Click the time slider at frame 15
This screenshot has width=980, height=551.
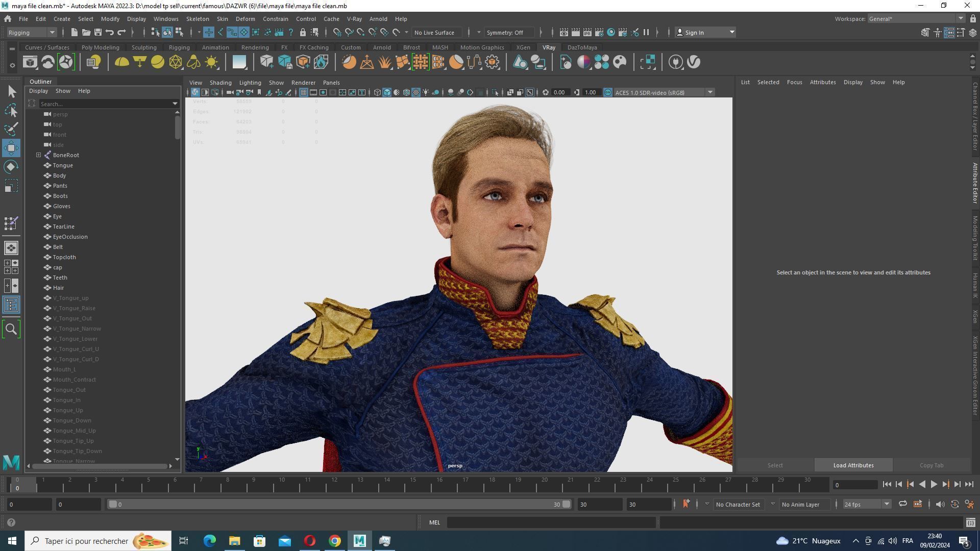[412, 484]
